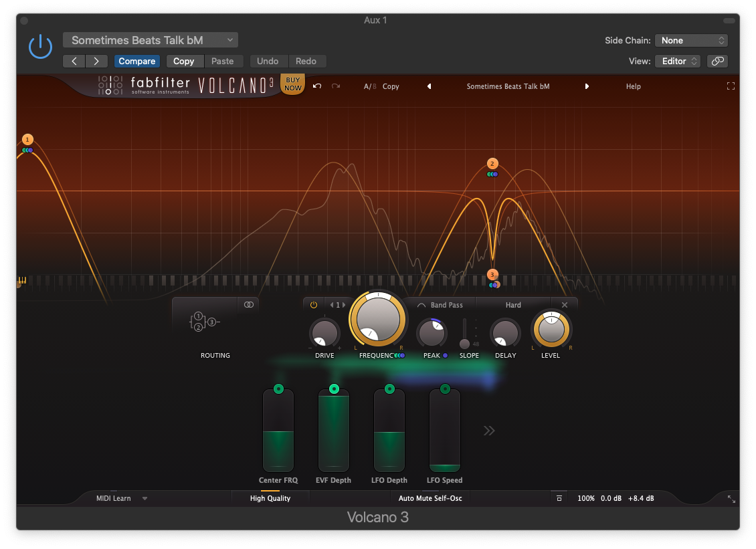Click the next preset right arrow
Image resolution: width=756 pixels, height=549 pixels.
pos(587,86)
